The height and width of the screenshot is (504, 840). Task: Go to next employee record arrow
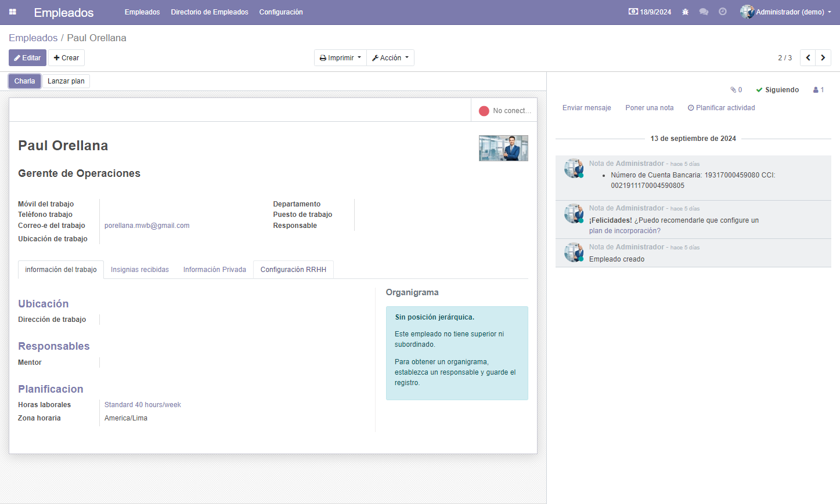823,58
